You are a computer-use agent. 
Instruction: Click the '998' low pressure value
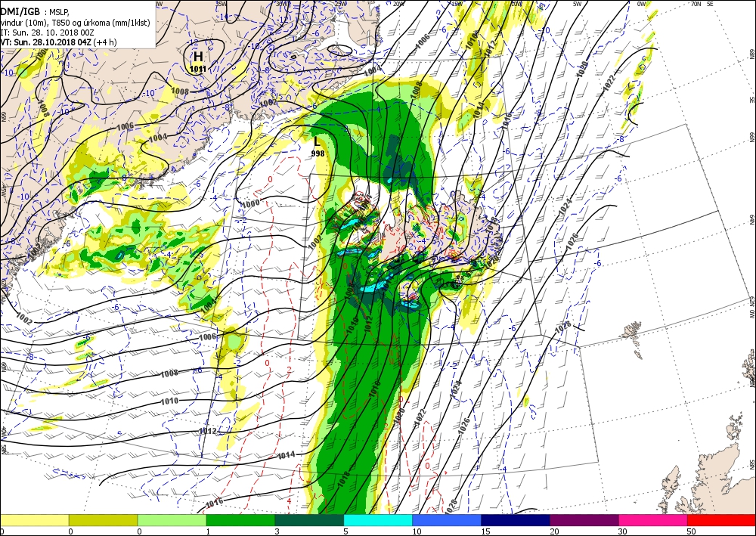[318, 153]
